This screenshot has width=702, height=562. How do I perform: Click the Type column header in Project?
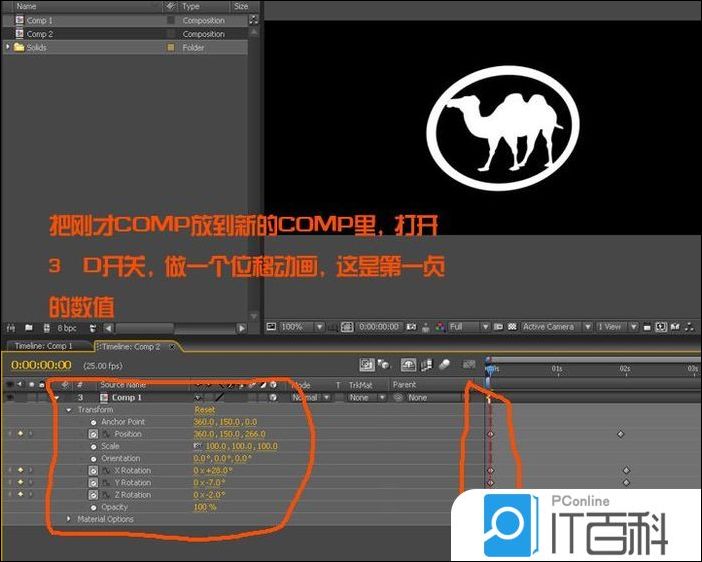pos(191,6)
